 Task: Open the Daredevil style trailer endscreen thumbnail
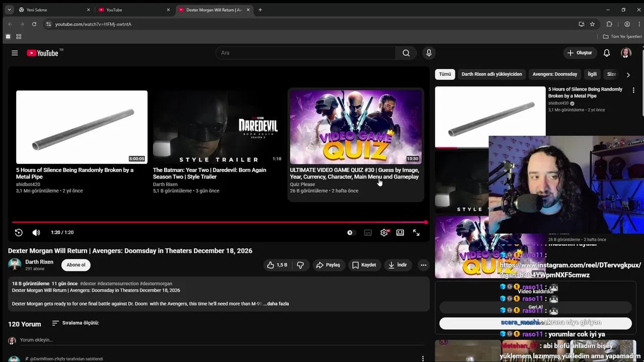pyautogui.click(x=218, y=127)
